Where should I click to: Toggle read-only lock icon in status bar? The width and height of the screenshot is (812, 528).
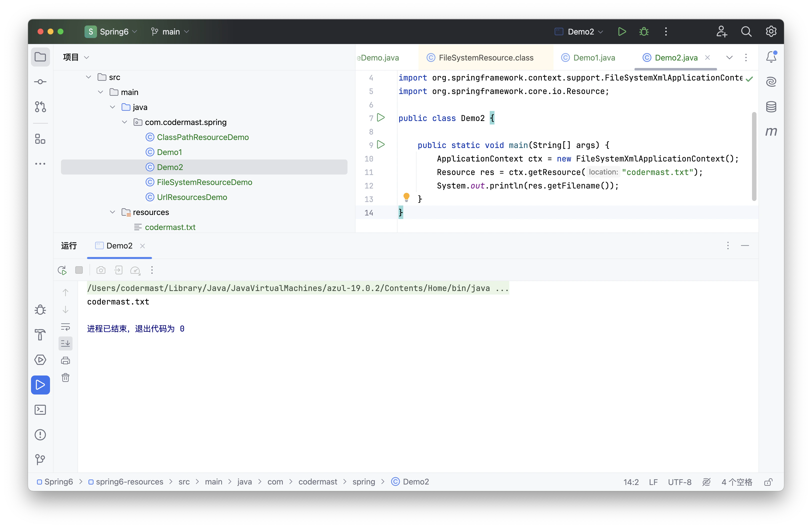coord(768,482)
